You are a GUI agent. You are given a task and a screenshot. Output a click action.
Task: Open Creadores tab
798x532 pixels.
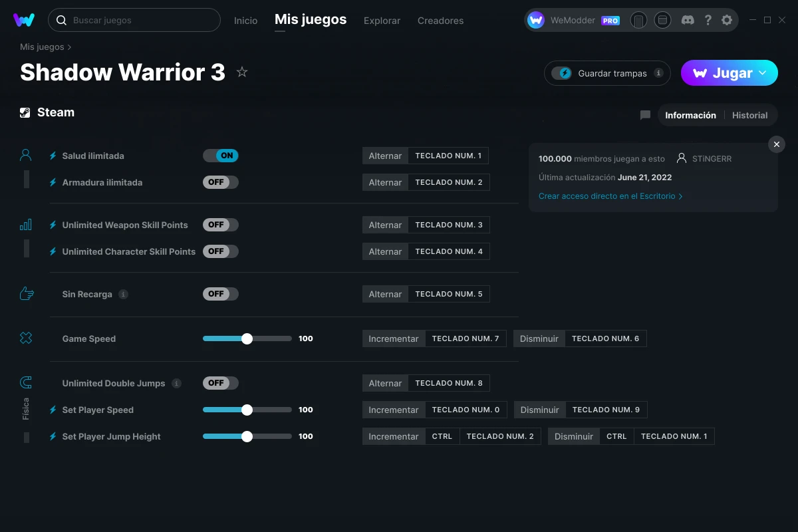[x=440, y=21]
